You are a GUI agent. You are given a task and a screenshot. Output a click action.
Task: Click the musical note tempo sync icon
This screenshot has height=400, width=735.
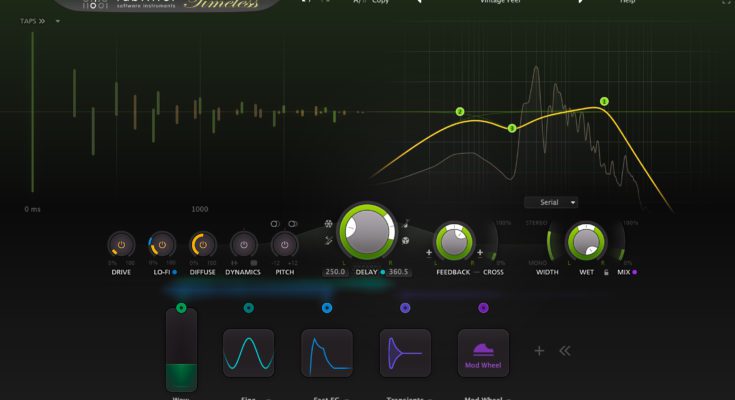coord(406,223)
